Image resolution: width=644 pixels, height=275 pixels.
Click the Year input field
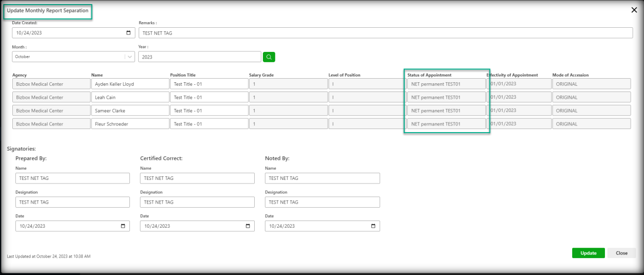click(x=199, y=57)
